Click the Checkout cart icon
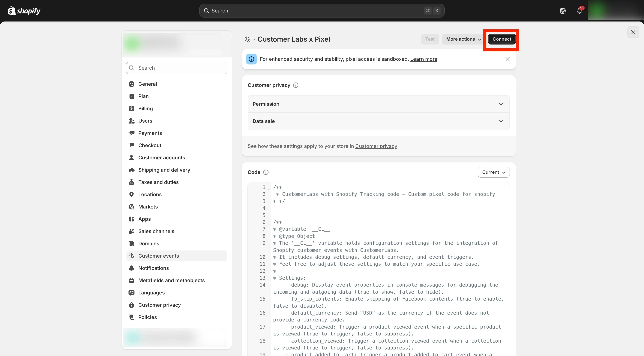 click(x=131, y=145)
